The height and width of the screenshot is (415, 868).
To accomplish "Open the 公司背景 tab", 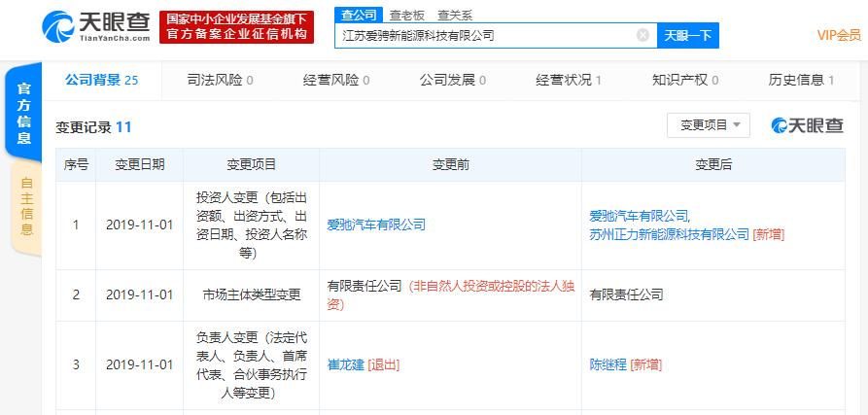I will click(101, 81).
